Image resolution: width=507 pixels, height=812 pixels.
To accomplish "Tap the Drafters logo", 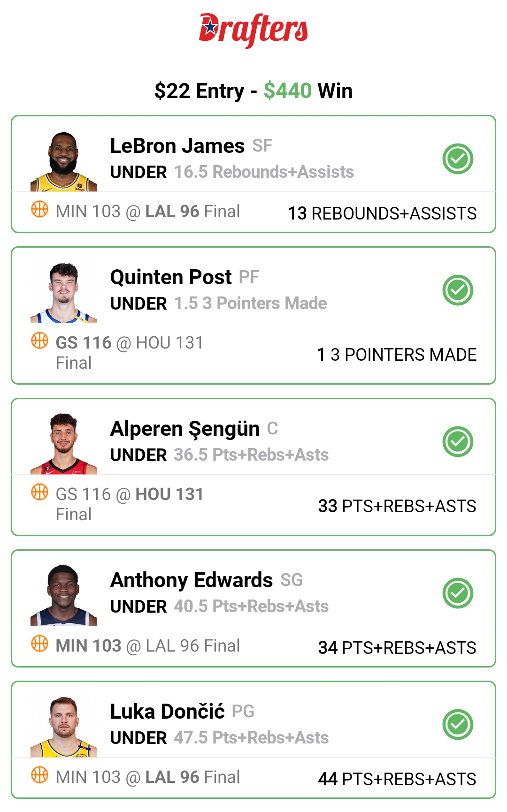I will pyautogui.click(x=253, y=30).
